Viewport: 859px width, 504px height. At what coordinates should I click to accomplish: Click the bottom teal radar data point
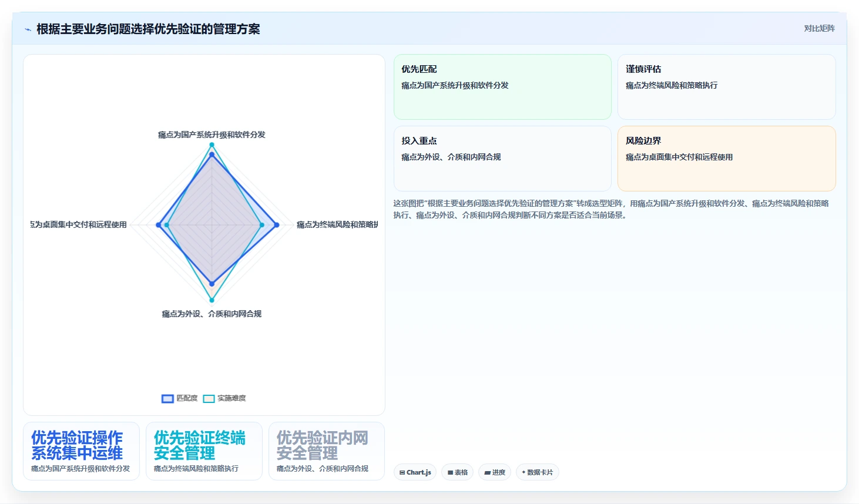(212, 300)
